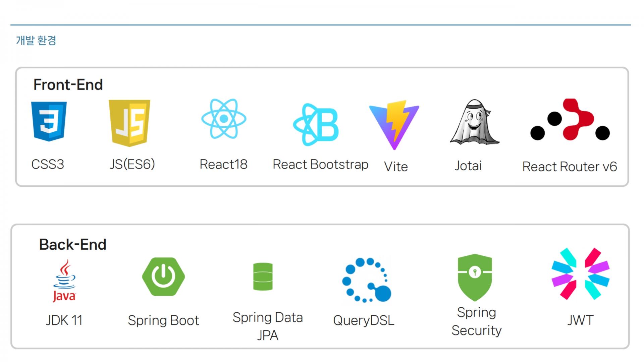Screen dimensions: 644x362
Task: Select the Jotai ghost mascot
Action: pyautogui.click(x=474, y=122)
